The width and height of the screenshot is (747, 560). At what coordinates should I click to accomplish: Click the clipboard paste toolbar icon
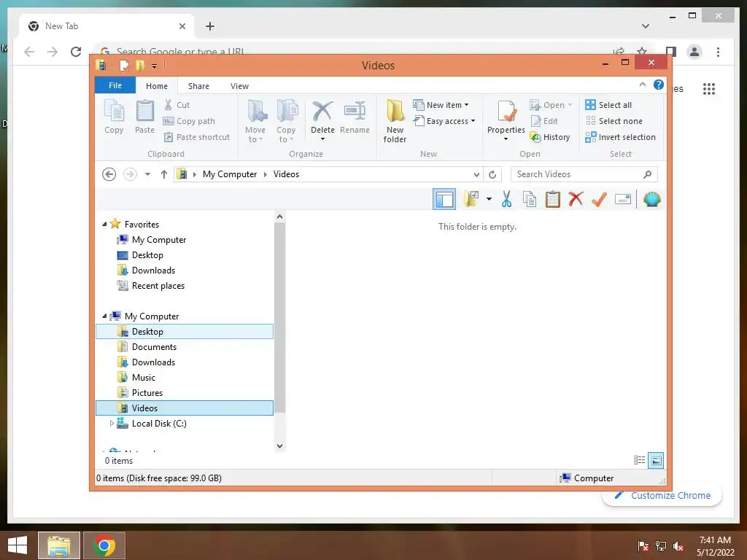[553, 199]
